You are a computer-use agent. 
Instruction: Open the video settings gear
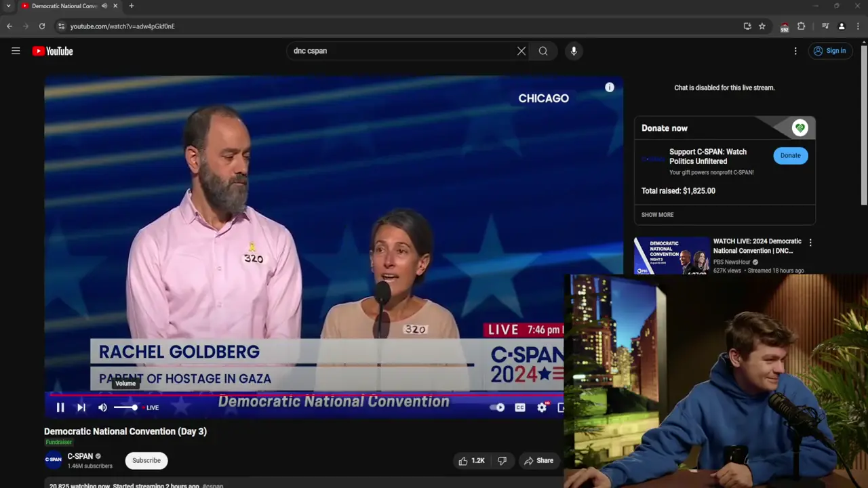[541, 407]
